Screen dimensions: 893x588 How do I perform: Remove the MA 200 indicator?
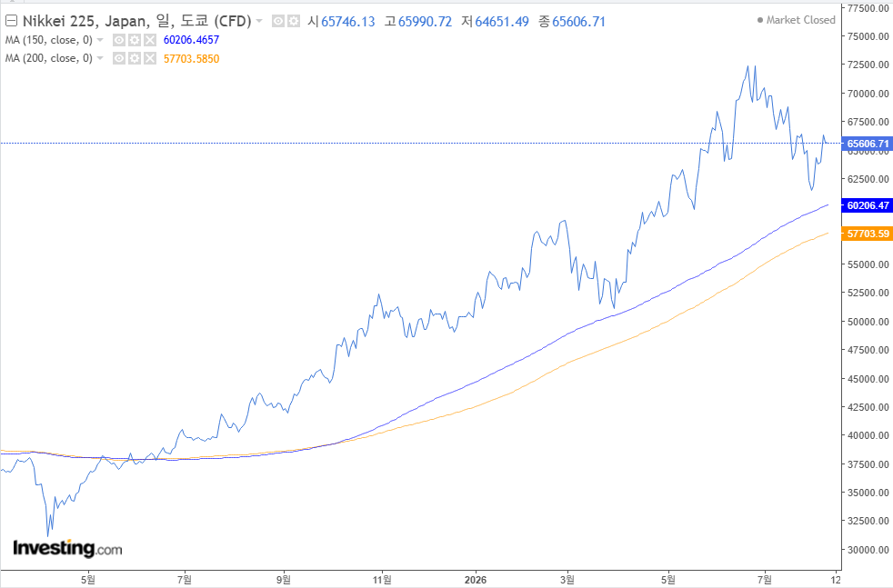(150, 58)
